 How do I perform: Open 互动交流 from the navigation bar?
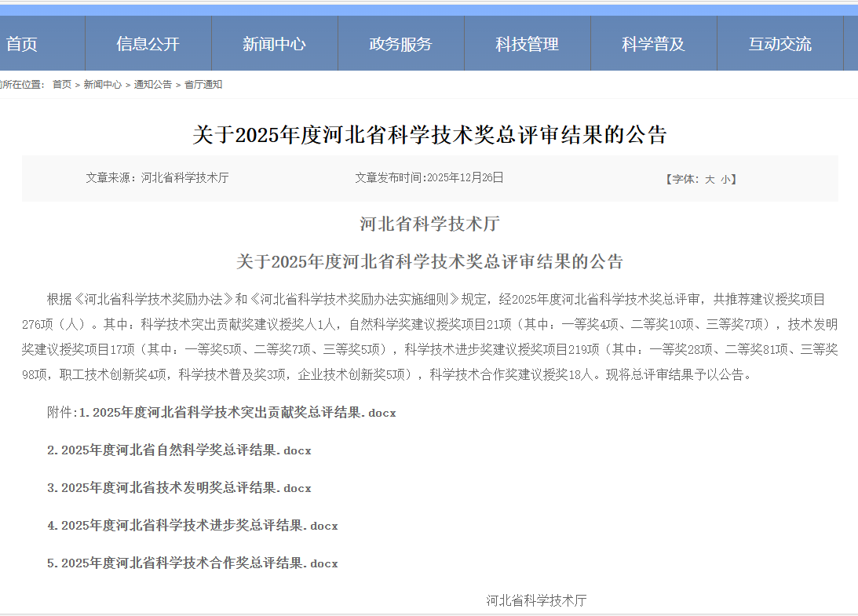click(x=780, y=44)
